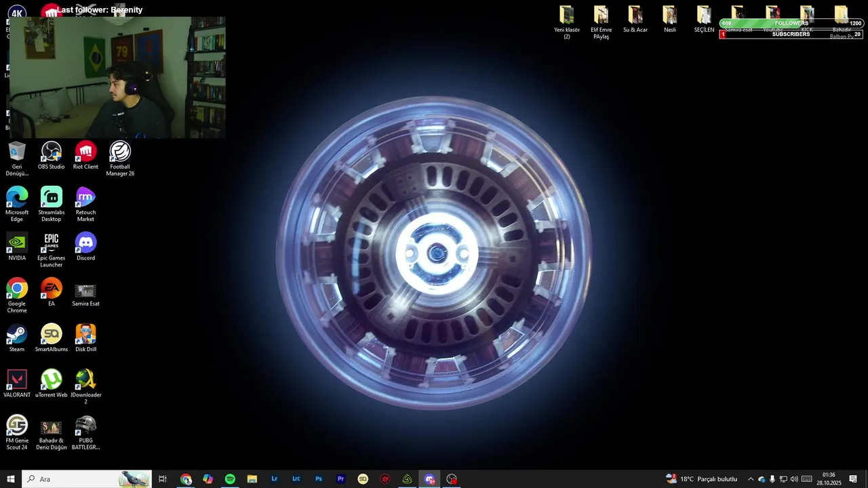Open the OneDrive tray icon

click(762, 479)
